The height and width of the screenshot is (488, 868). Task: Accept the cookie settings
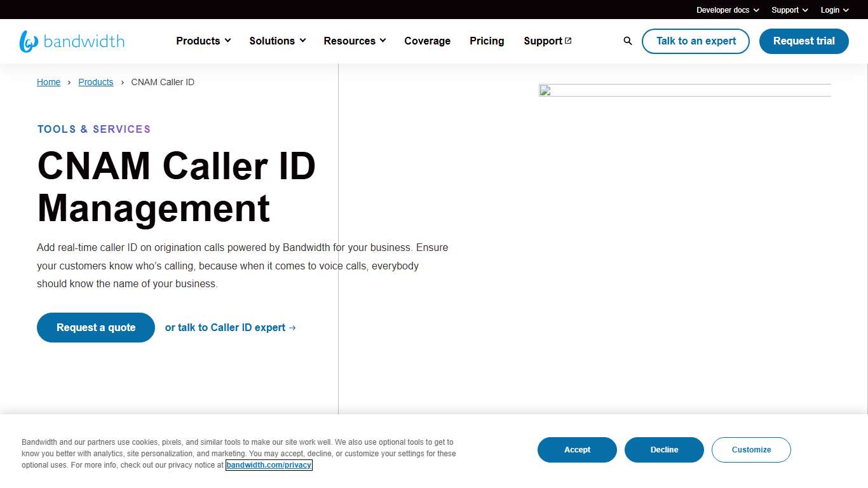(577, 449)
